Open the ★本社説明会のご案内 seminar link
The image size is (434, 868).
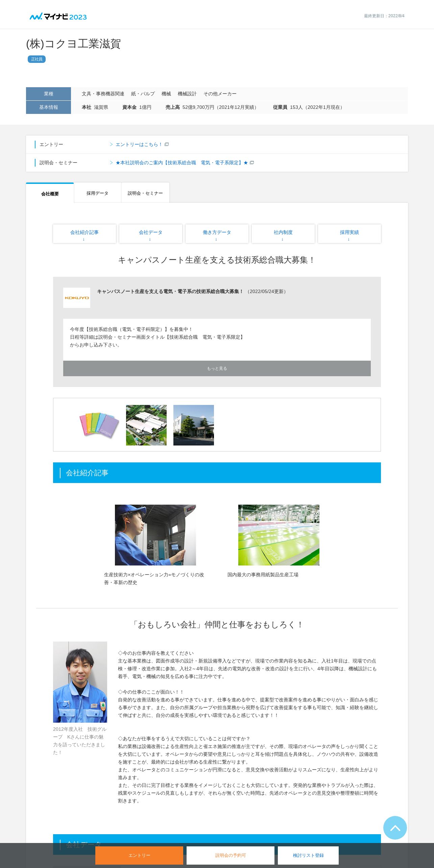pyautogui.click(x=182, y=163)
